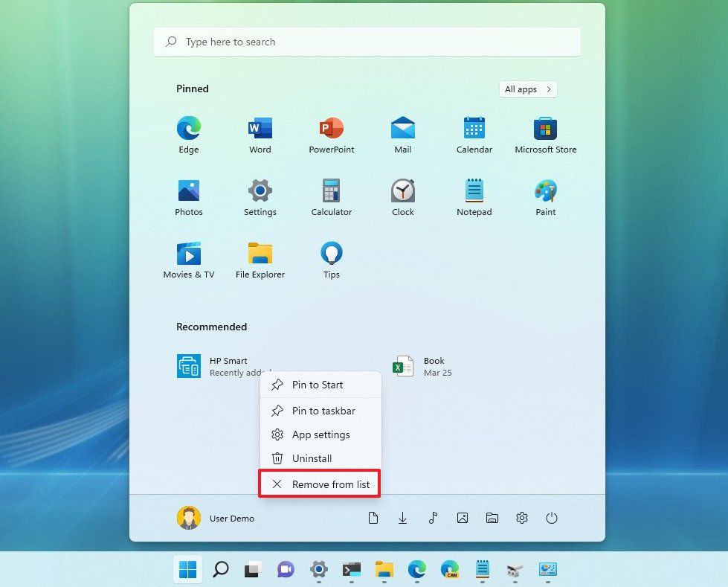Click the search box at the top

[x=367, y=42]
